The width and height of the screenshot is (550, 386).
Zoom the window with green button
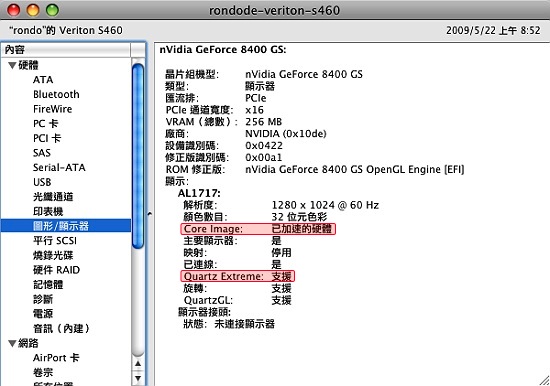click(x=52, y=10)
